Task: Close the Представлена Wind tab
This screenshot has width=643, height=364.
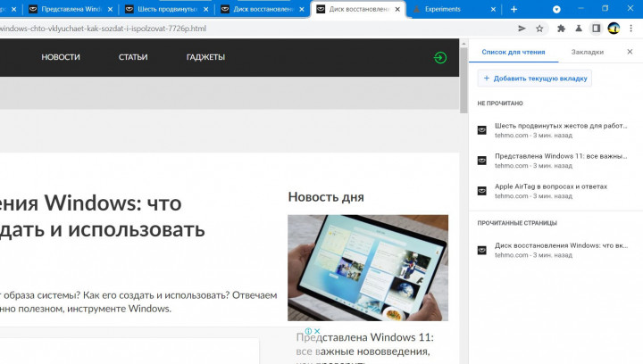Action: pyautogui.click(x=110, y=9)
